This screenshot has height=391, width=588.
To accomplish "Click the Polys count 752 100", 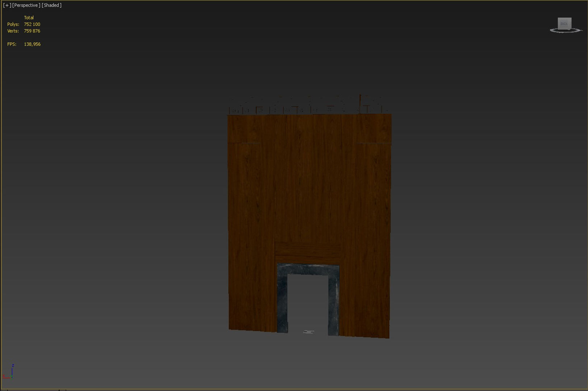I will point(32,24).
